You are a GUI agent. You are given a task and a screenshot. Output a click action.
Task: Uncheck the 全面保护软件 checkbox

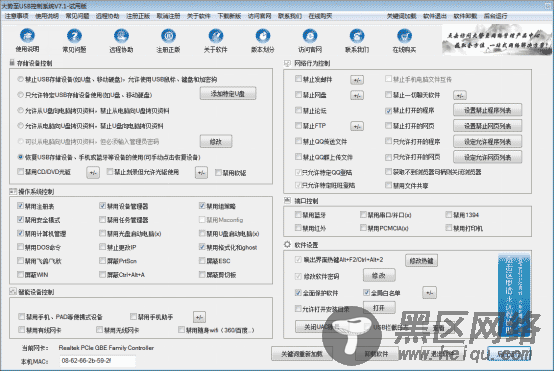coord(298,293)
